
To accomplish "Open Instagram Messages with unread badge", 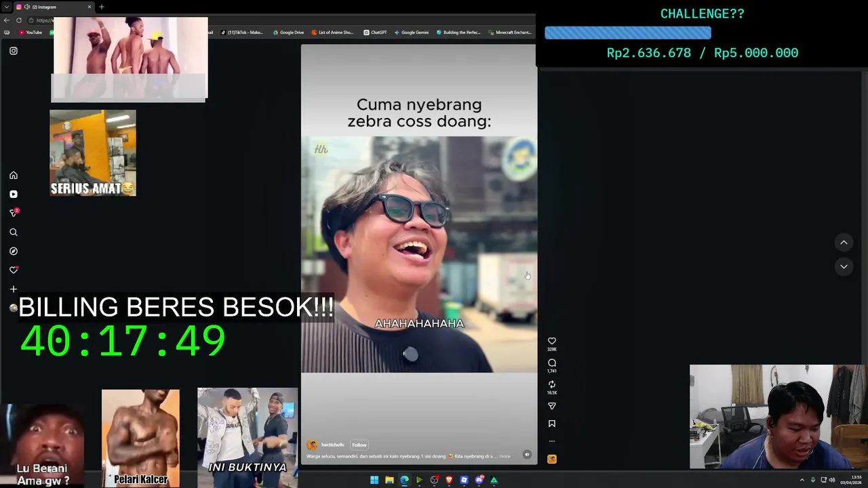I will [x=14, y=213].
